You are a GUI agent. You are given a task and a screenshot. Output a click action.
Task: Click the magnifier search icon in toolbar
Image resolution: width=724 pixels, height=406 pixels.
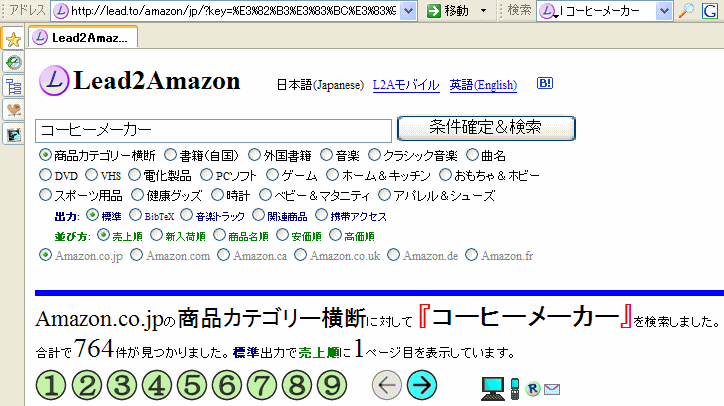686,11
